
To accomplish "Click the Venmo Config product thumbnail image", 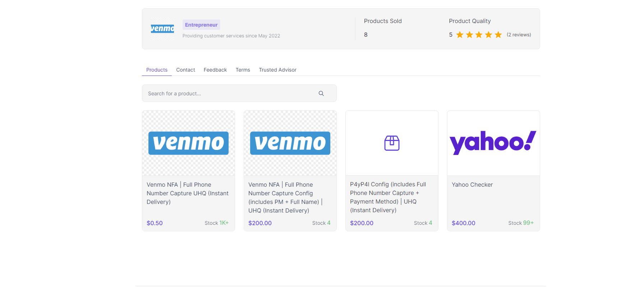I will pos(290,143).
